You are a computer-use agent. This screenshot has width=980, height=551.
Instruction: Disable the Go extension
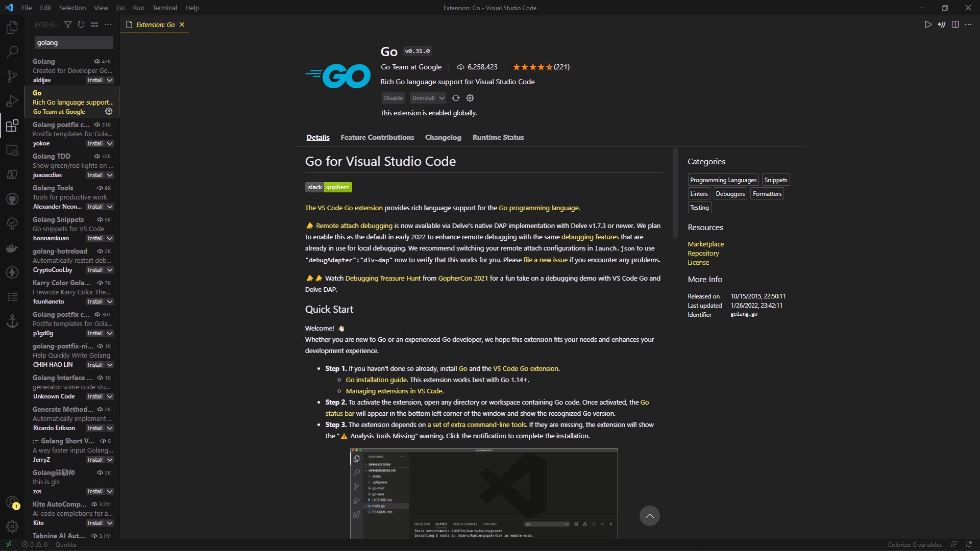pos(393,98)
